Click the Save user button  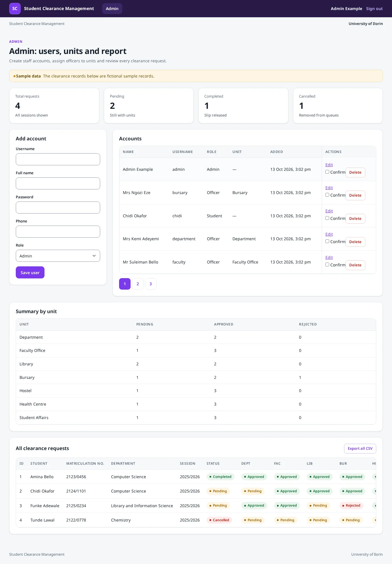point(30,272)
